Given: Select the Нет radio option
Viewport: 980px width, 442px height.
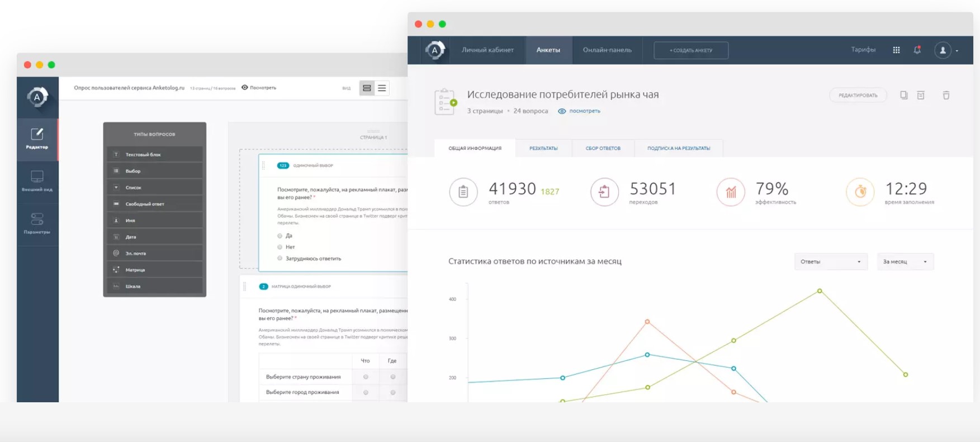Looking at the screenshot, I should pos(280,247).
